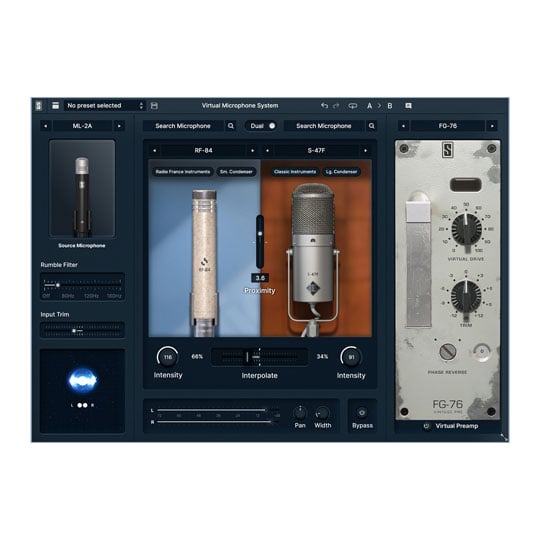Go to next mic after RF-84
The width and height of the screenshot is (540, 540).
pyautogui.click(x=252, y=150)
